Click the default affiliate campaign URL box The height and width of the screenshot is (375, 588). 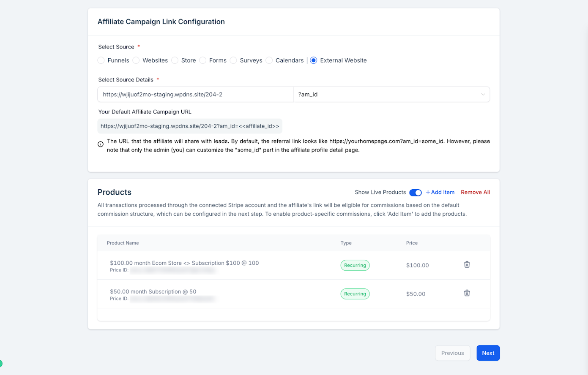(190, 126)
